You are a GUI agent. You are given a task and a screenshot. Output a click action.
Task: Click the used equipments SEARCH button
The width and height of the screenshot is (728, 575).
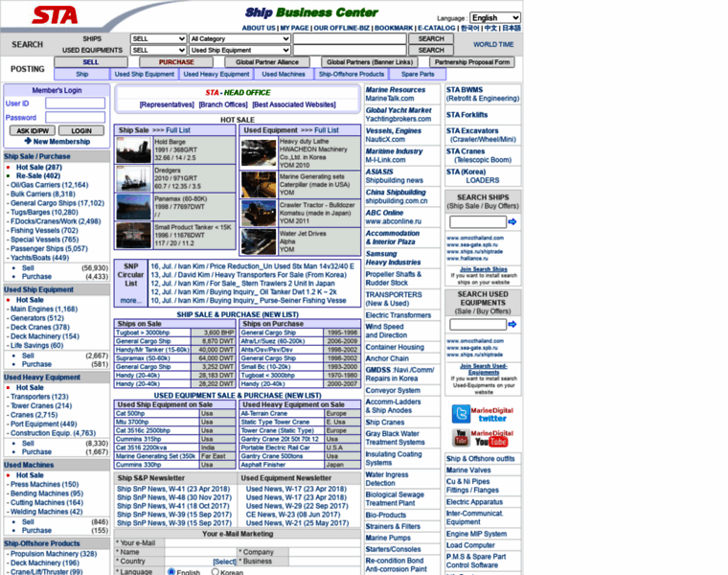(431, 50)
